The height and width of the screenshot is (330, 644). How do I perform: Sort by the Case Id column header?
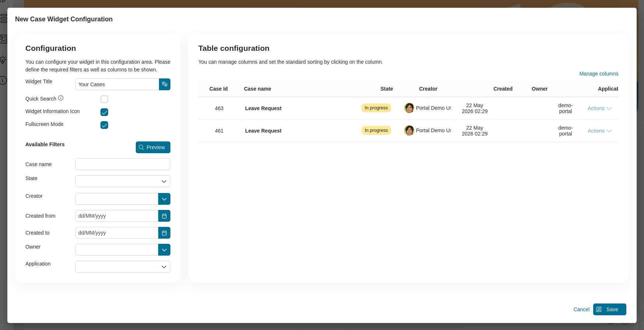(219, 89)
